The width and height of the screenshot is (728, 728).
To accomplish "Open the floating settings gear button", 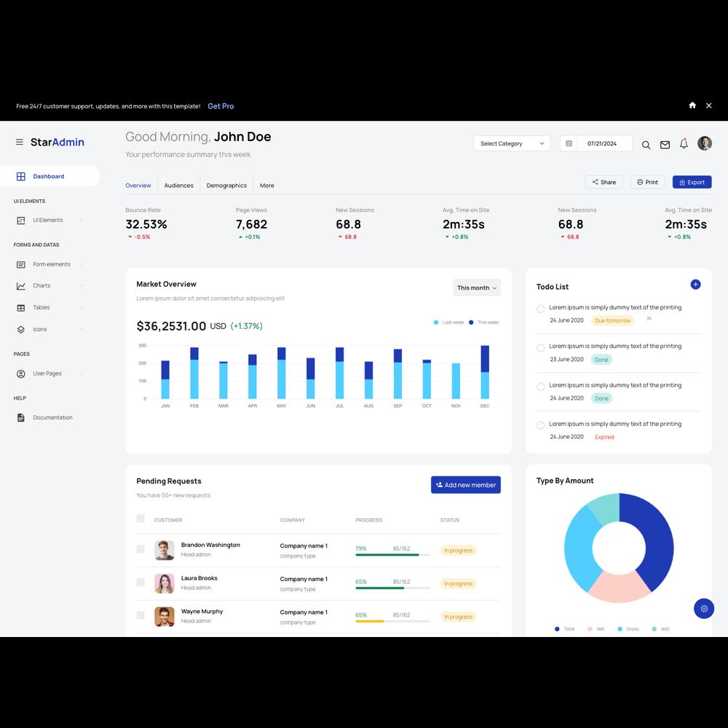I will [704, 609].
